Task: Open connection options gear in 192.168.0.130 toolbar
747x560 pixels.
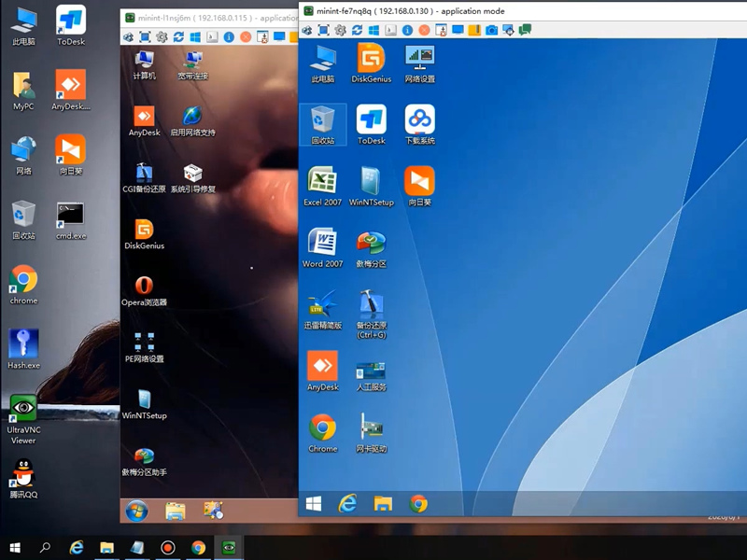Action: click(340, 30)
